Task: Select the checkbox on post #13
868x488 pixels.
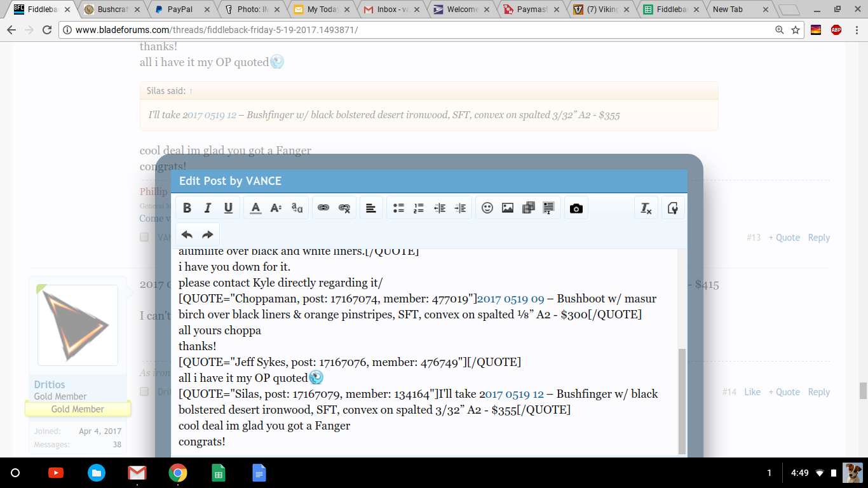Action: [144, 237]
